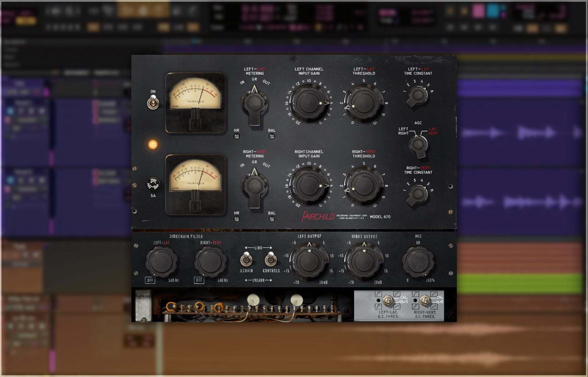Screen dimensions: 588x377
Task: Click the Right-Vert Time Constant selector knob
Action: click(x=418, y=194)
